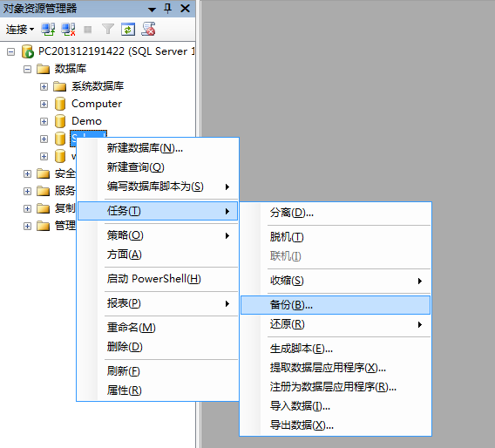Open the 策略(O) submenu
The width and height of the screenshot is (495, 448).
coord(158,235)
